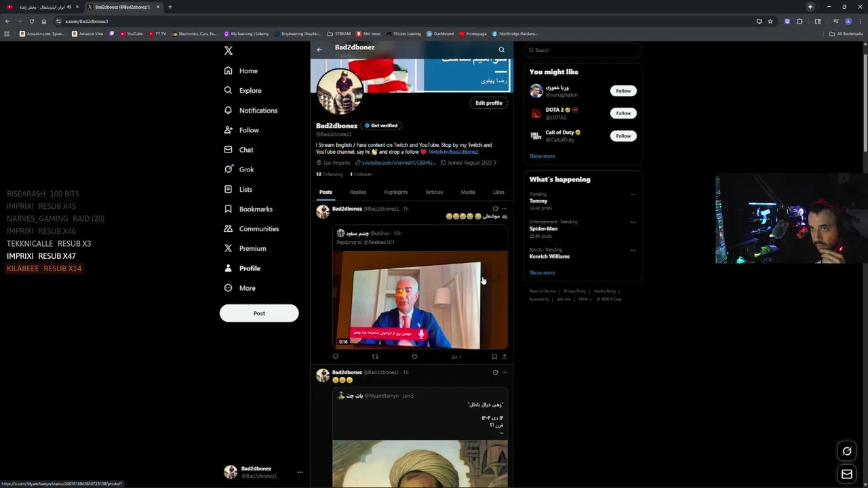Select the Posts tab
The width and height of the screenshot is (868, 488).
coord(325,192)
